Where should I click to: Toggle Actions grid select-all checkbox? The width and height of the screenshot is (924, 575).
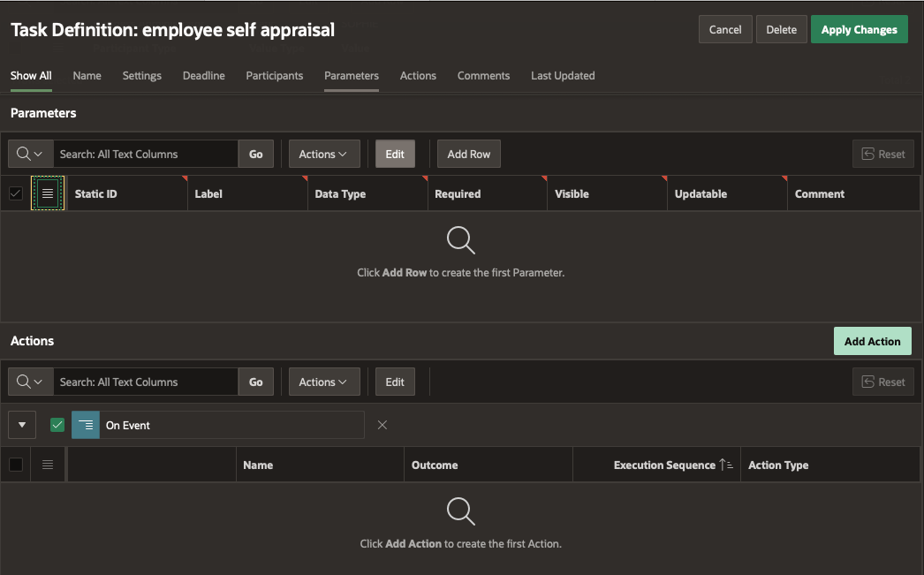[x=16, y=465]
